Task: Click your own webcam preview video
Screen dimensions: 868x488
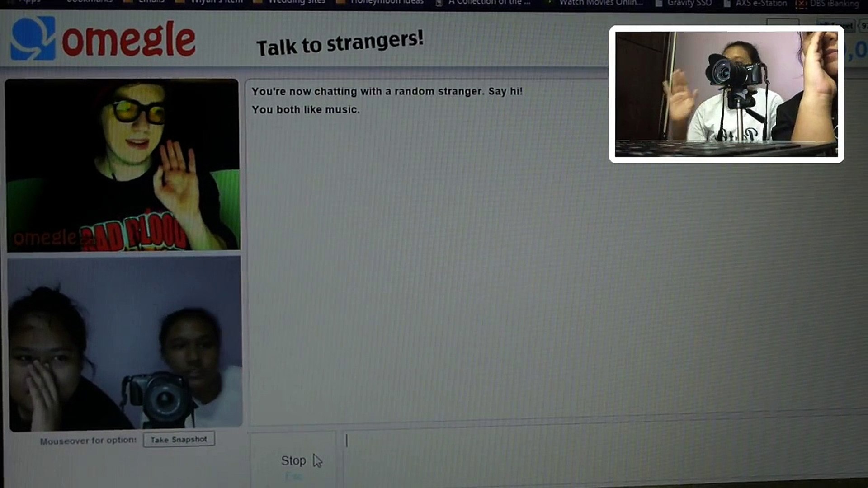Action: tap(124, 343)
